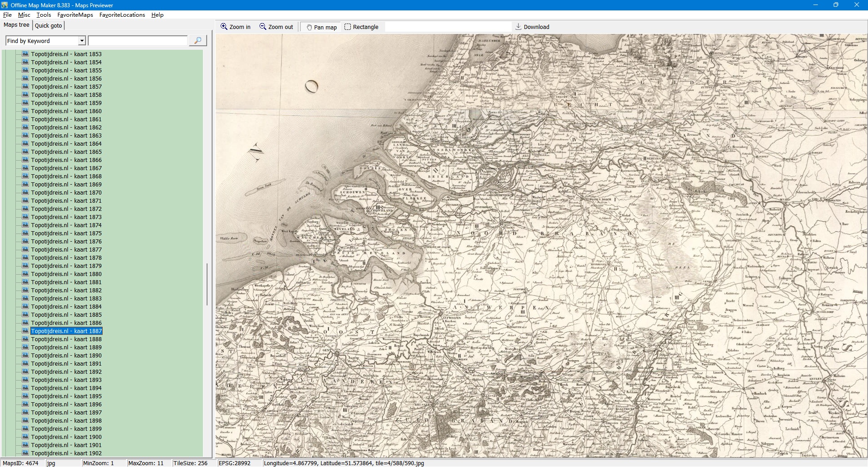Image resolution: width=868 pixels, height=467 pixels.
Task: Click map icon beside kaart 1860
Action: (25, 111)
